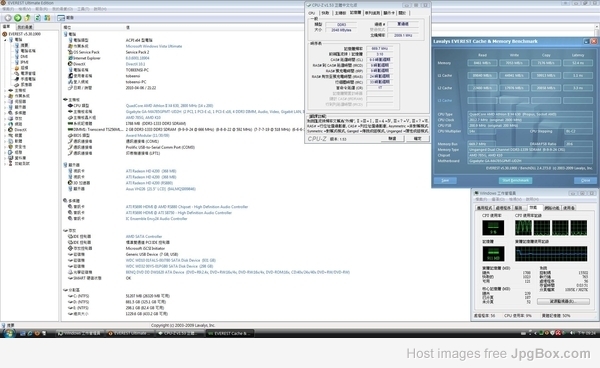Click the Software (軟體) icon in tree
This screenshot has height=368, width=600.
tap(11, 141)
